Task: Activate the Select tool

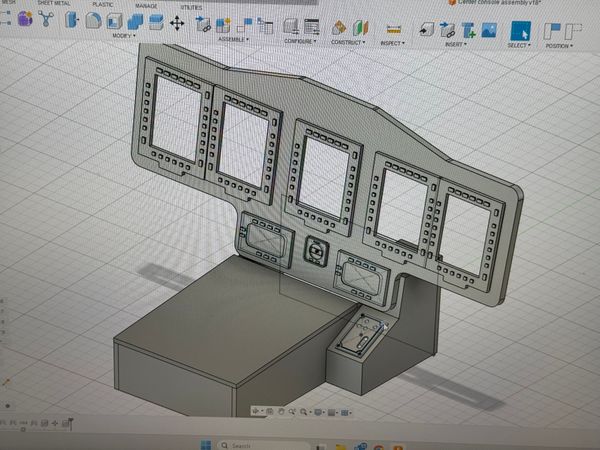Action: coord(521,31)
